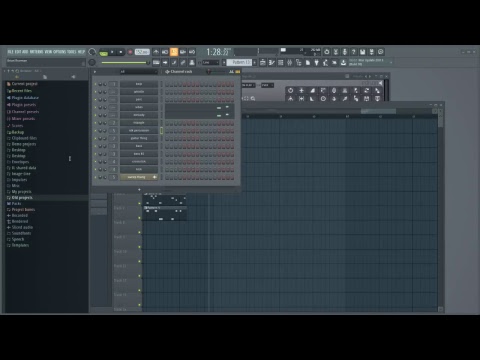Select the first channel button in rack

click(139, 84)
